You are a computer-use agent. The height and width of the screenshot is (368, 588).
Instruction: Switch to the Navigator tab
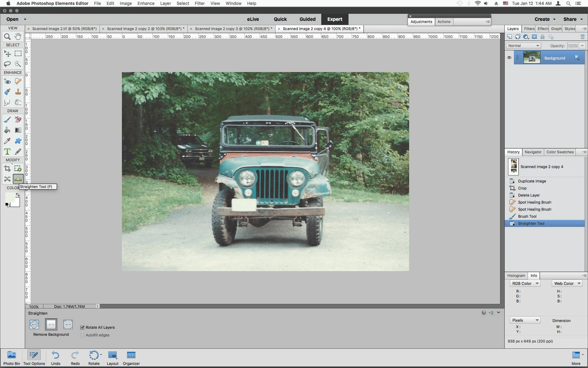coord(533,152)
